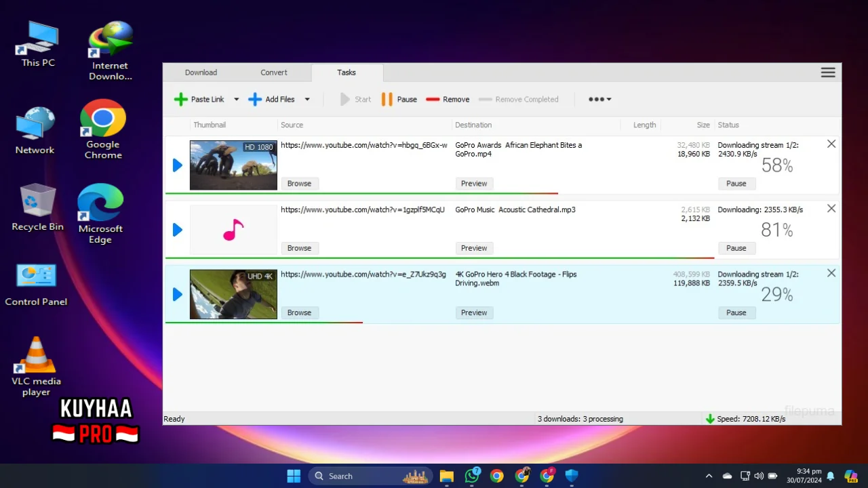
Task: Remove the Acoustic Cathedral task with X
Action: (831, 208)
